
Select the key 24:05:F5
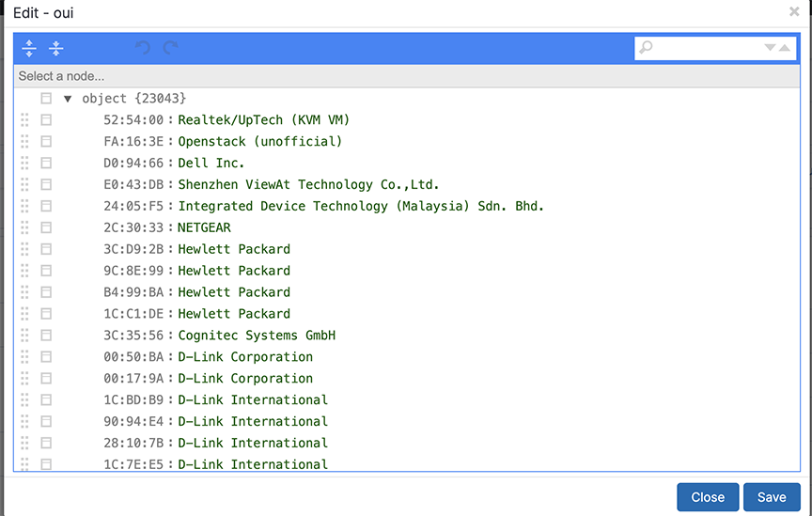click(x=133, y=206)
